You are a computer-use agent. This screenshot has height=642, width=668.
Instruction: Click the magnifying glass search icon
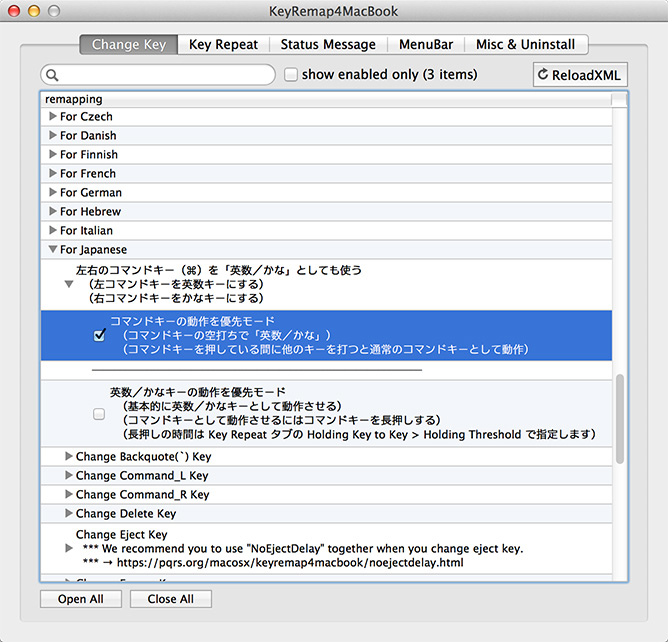(x=52, y=75)
